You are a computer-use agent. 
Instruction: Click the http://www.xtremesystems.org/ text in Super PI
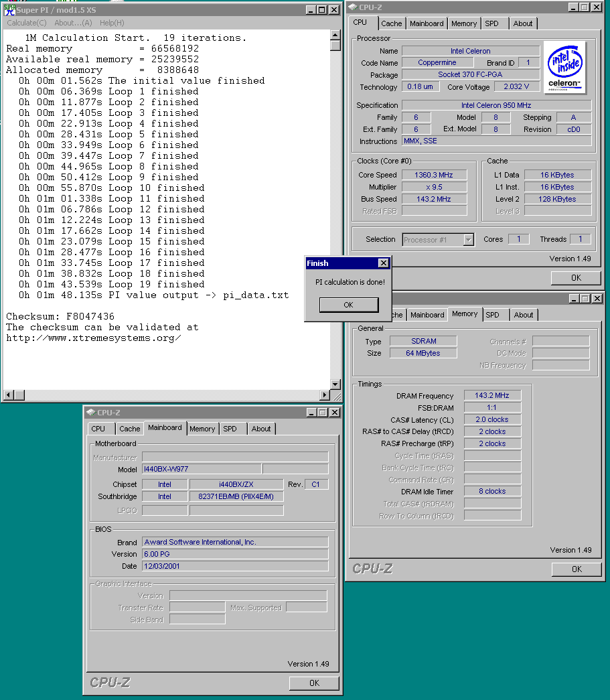(94, 338)
